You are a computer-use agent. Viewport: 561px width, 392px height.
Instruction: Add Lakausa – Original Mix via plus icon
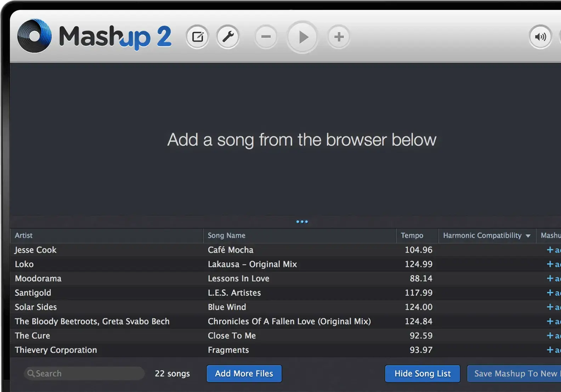coord(550,264)
